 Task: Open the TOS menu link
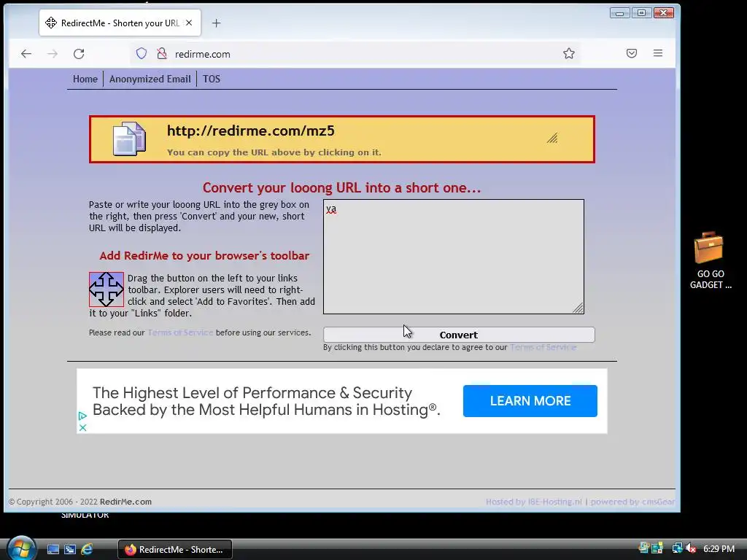click(x=212, y=79)
